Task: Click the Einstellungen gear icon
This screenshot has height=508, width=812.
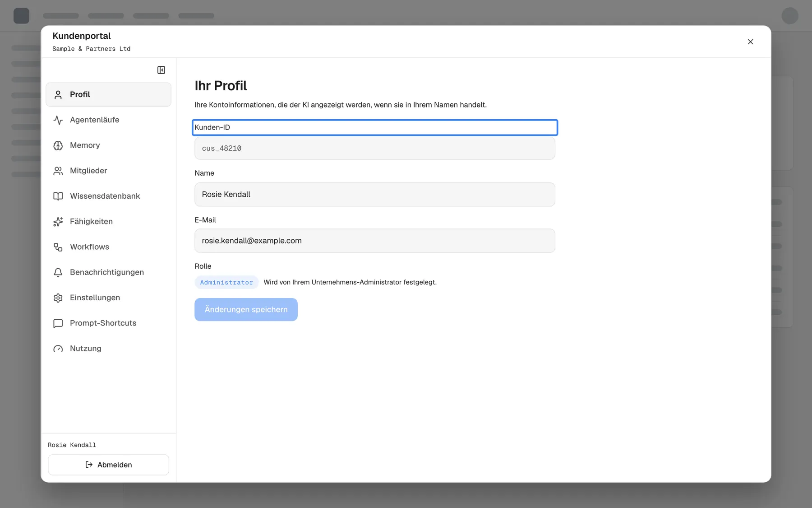Action: pyautogui.click(x=58, y=298)
